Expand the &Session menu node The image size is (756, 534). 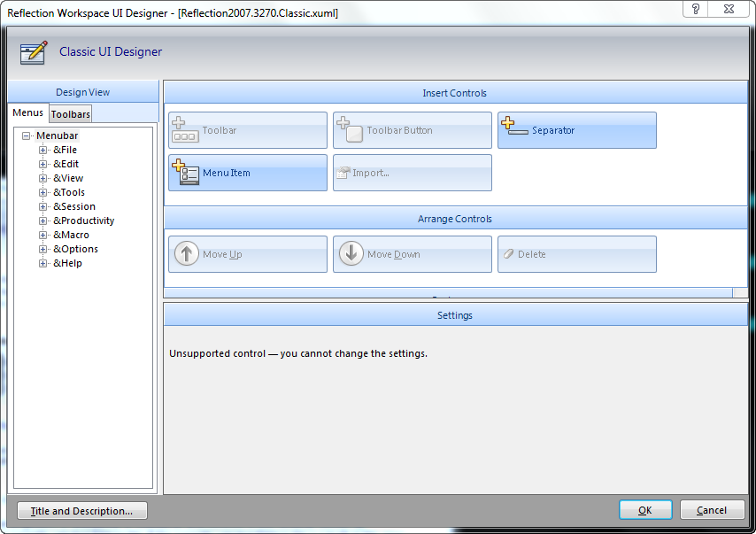tap(42, 207)
